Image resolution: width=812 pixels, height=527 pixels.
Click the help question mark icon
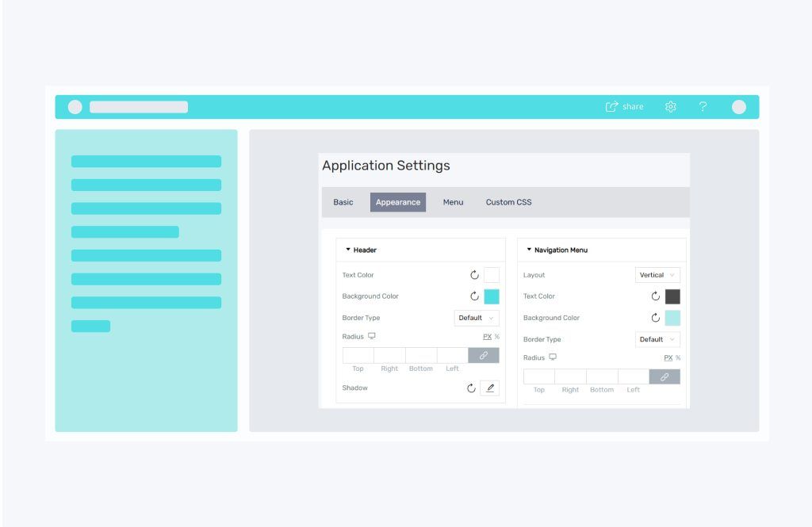[x=703, y=107]
